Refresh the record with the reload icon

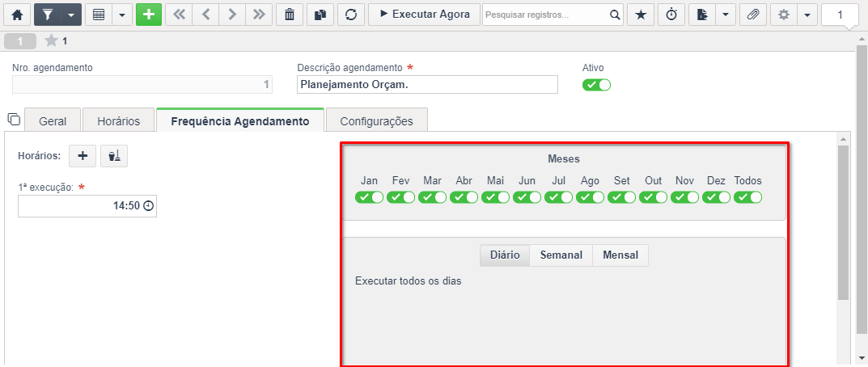pos(350,15)
